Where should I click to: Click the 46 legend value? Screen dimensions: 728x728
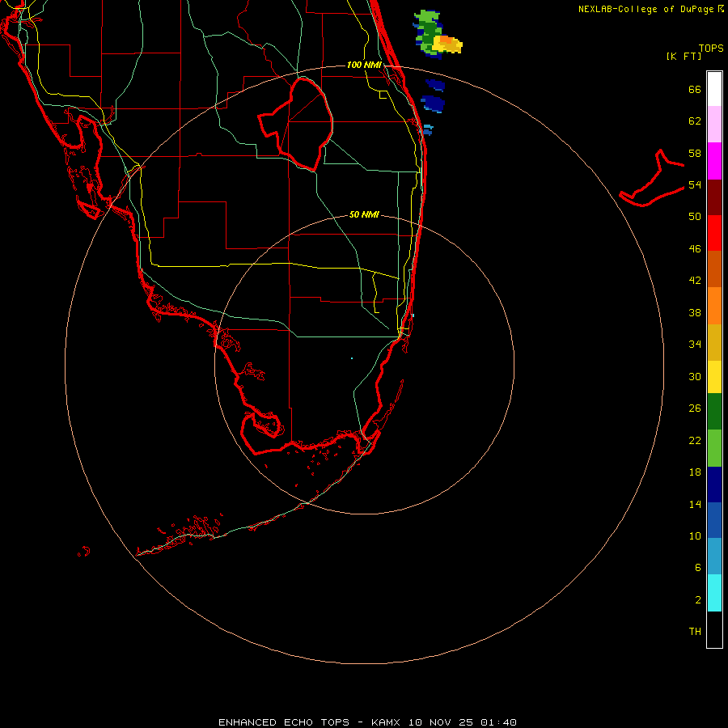(695, 249)
